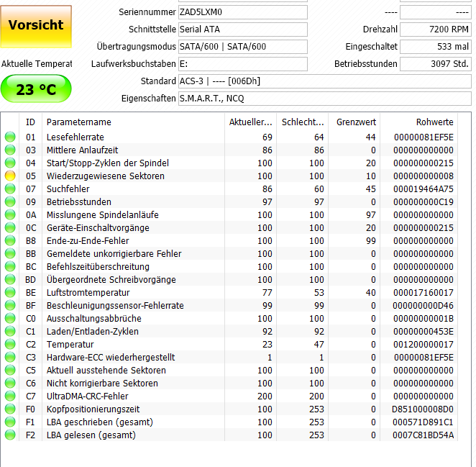Click green status icon for UltraDMA-CRC-Fehler
The height and width of the screenshot is (467, 476).
10,396
